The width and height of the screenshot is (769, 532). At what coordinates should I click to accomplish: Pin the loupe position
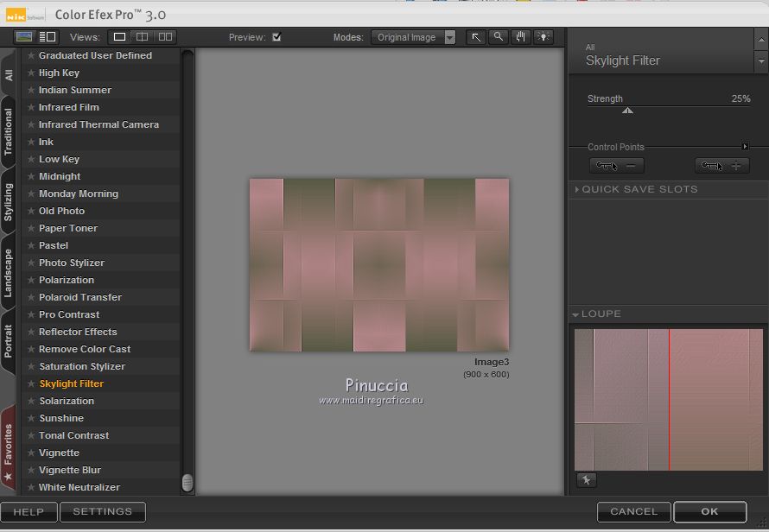tap(586, 480)
